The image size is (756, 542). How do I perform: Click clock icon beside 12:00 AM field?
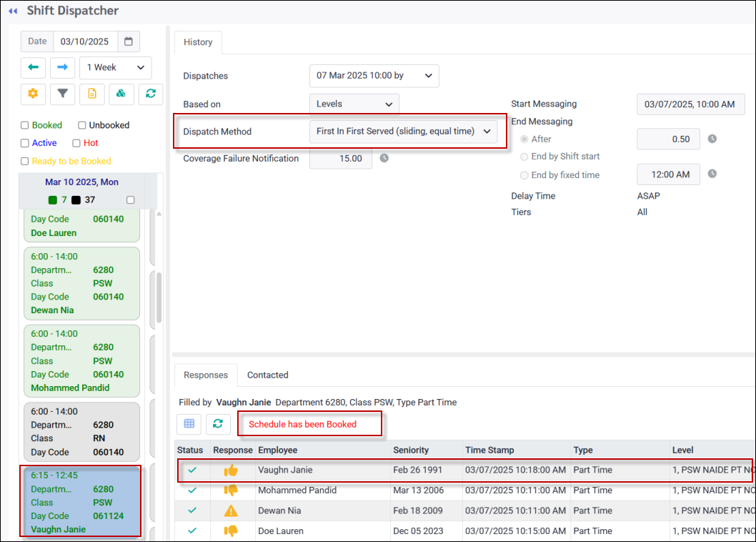pyautogui.click(x=712, y=174)
